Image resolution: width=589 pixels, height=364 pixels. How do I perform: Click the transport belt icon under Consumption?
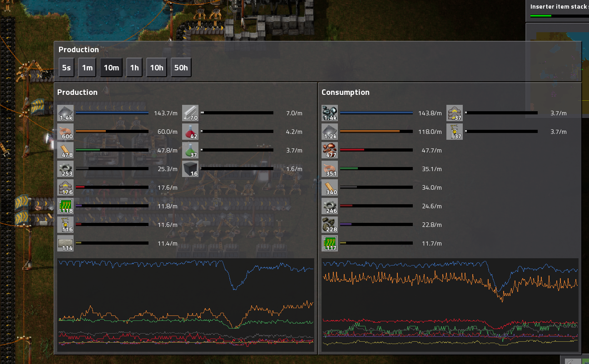(455, 113)
